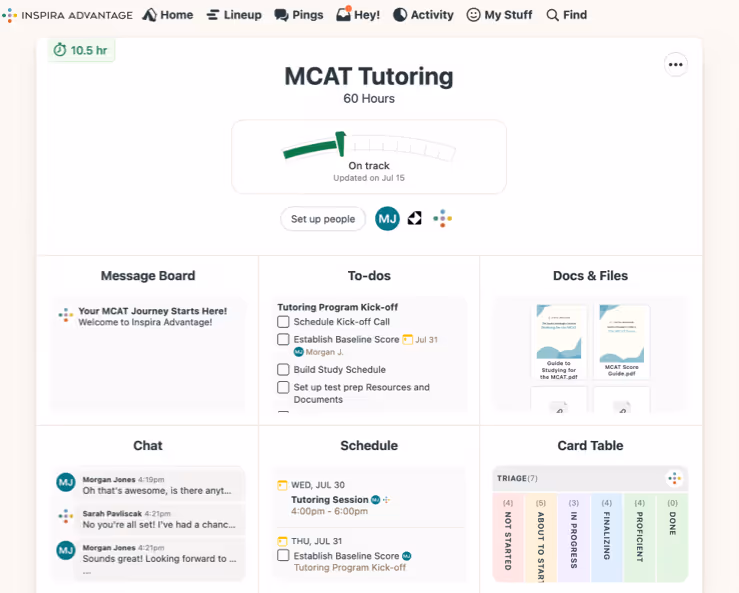Open the Message Board section

click(x=148, y=276)
